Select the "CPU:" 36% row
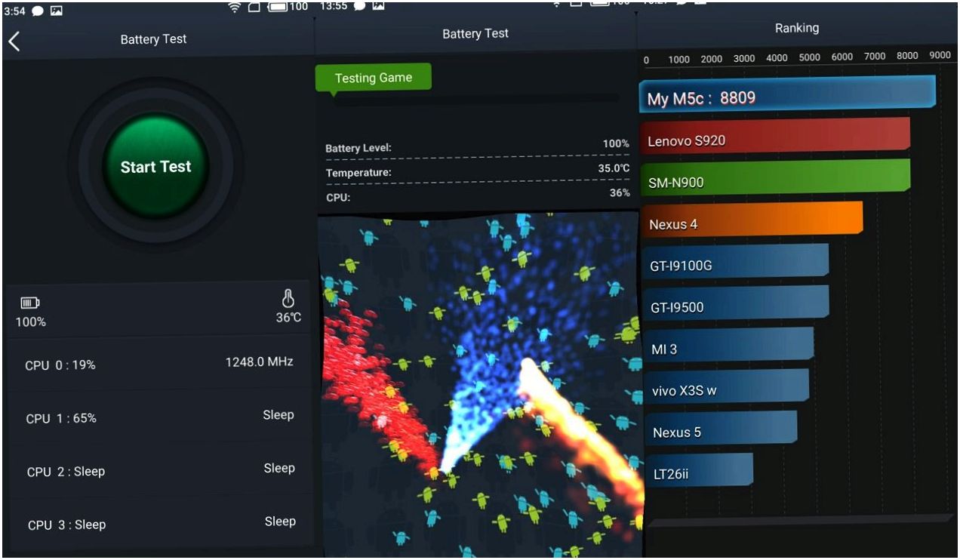Viewport: 960px width, 560px height. (x=477, y=195)
